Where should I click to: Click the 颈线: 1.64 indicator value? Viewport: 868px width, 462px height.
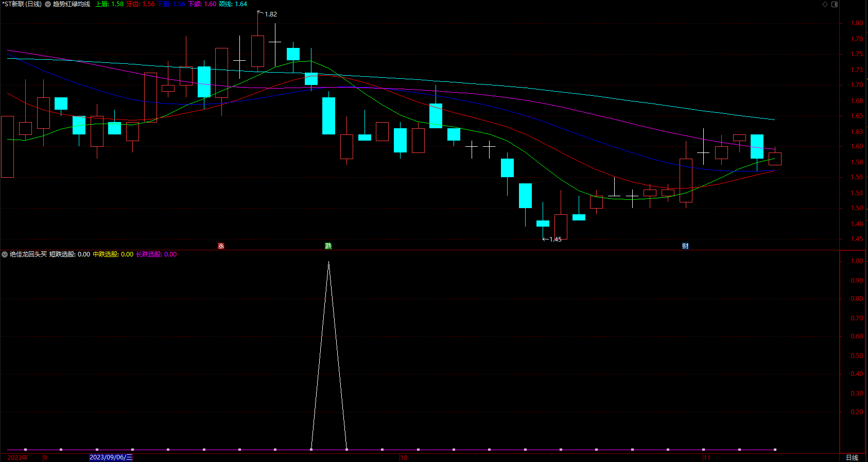tap(233, 4)
